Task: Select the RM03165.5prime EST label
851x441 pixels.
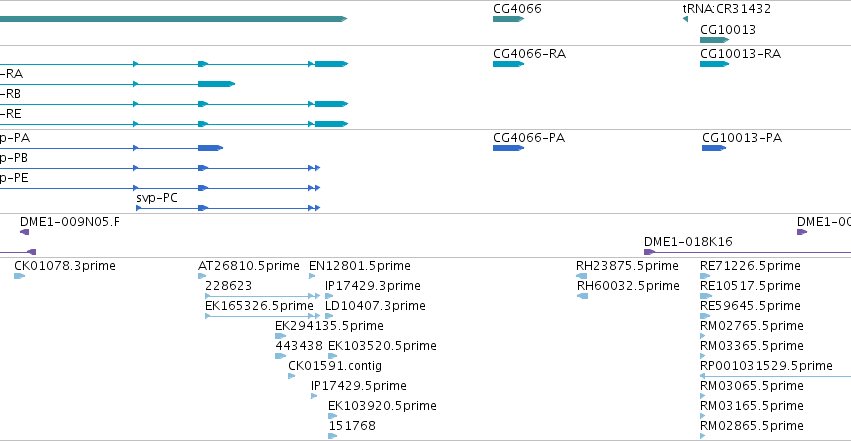Action: [752, 406]
